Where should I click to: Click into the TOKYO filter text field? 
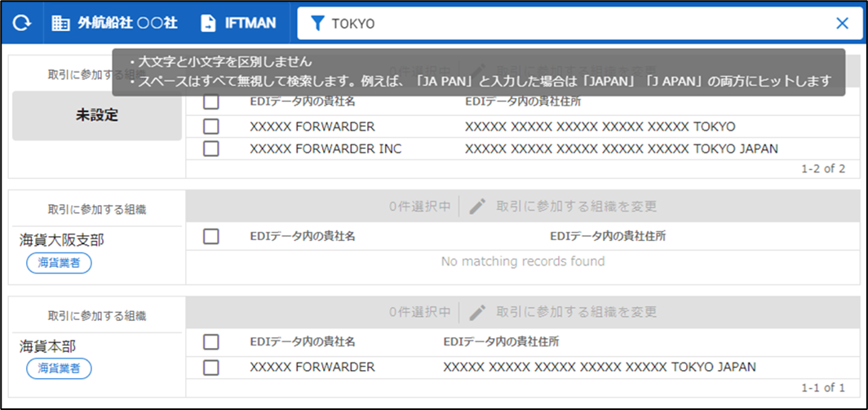tap(571, 24)
